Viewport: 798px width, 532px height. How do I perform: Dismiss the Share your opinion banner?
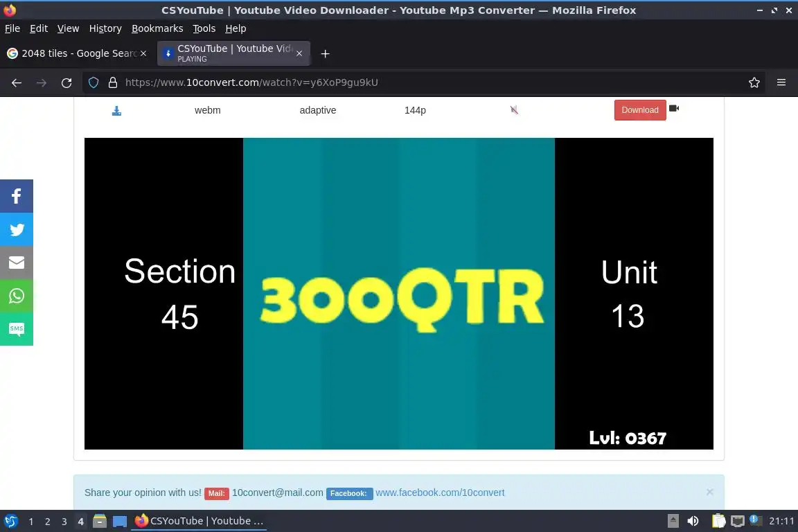[x=709, y=492]
